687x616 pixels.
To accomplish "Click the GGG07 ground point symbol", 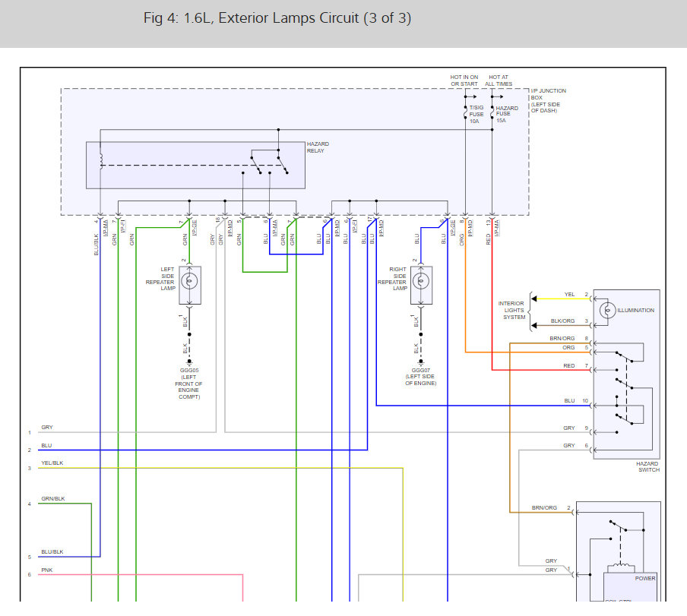I will [420, 362].
